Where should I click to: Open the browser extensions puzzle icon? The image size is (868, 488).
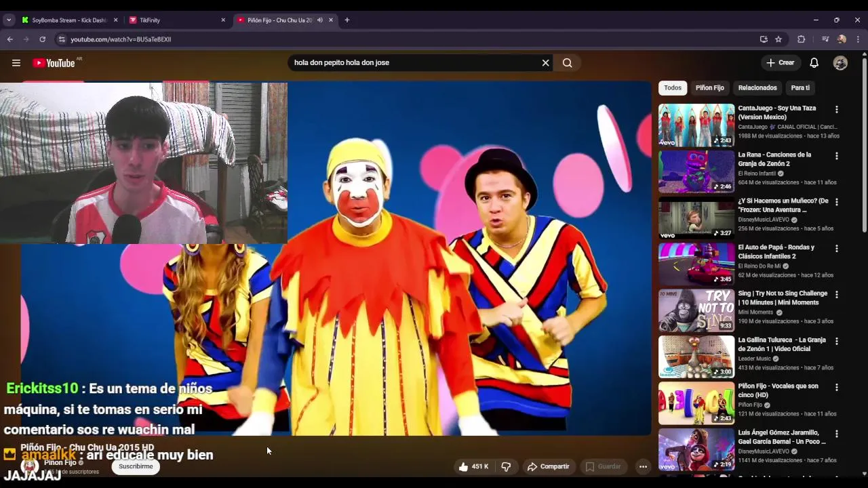(x=801, y=39)
